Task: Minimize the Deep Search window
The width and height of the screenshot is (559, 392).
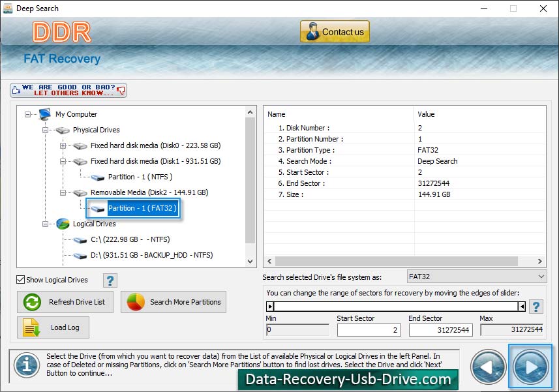Action: pos(484,8)
